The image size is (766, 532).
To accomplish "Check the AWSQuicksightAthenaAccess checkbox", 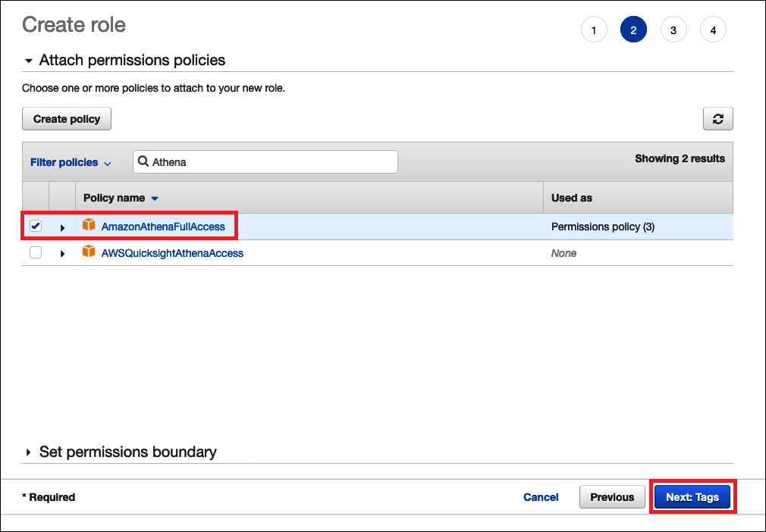I will pos(35,253).
